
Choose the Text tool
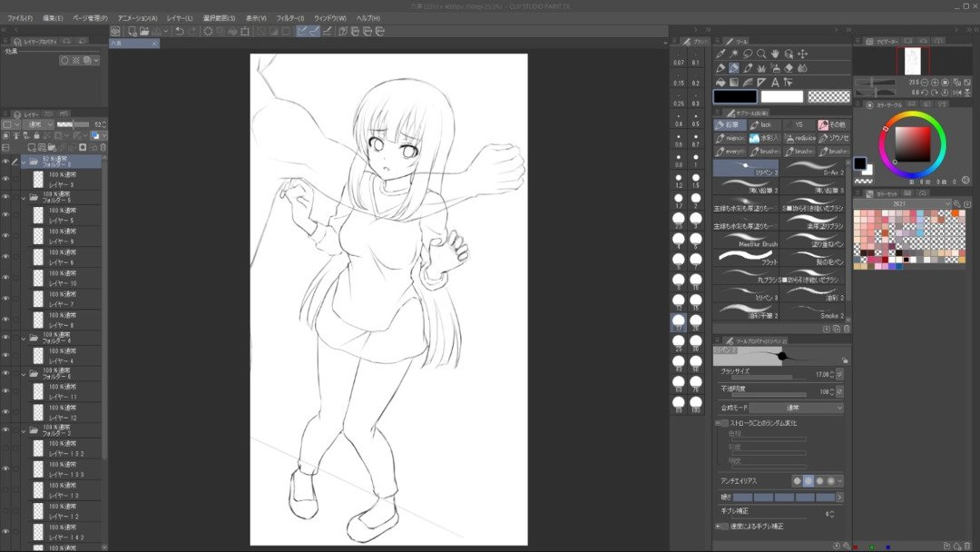click(x=775, y=82)
